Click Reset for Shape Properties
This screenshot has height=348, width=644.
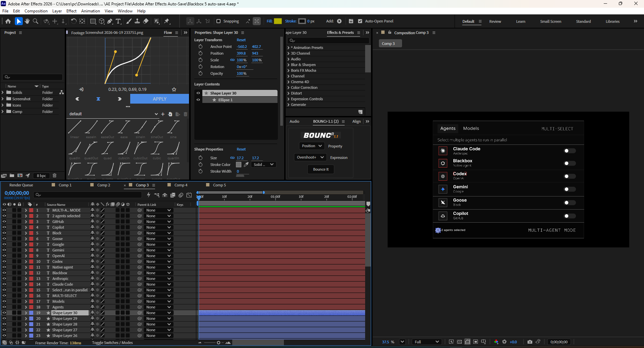(241, 149)
